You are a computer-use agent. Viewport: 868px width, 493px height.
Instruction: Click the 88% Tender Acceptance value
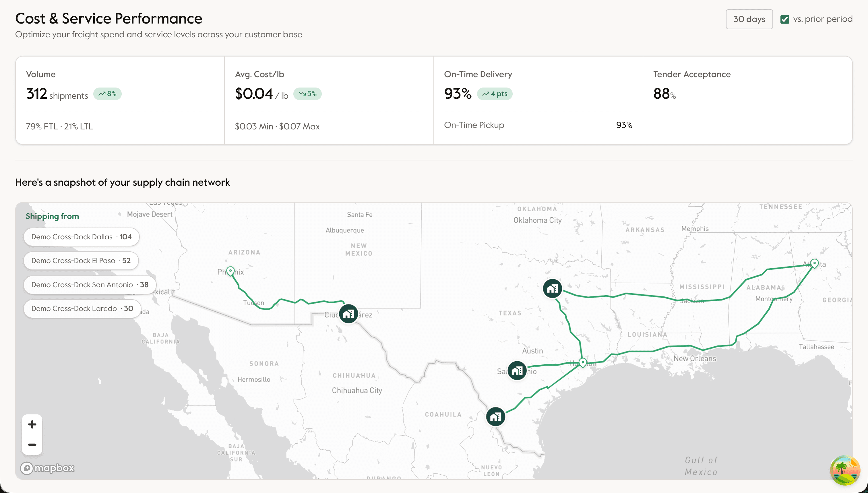tap(664, 94)
